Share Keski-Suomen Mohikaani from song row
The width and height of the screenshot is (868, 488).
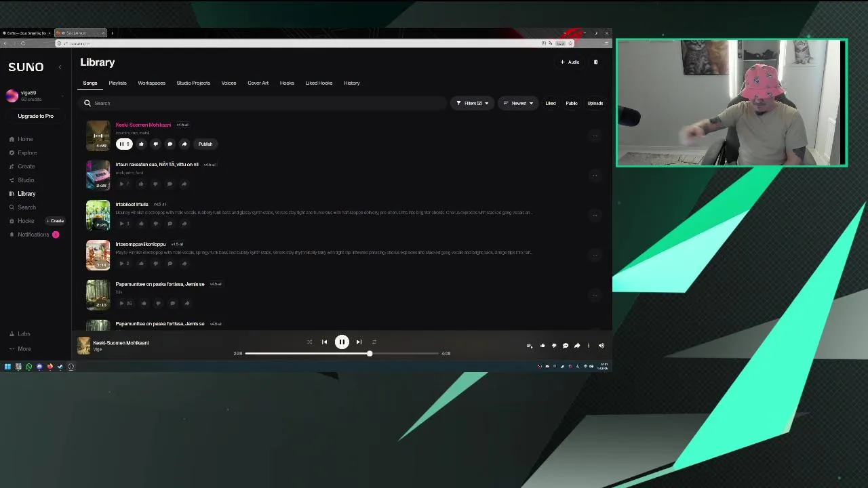click(x=184, y=144)
